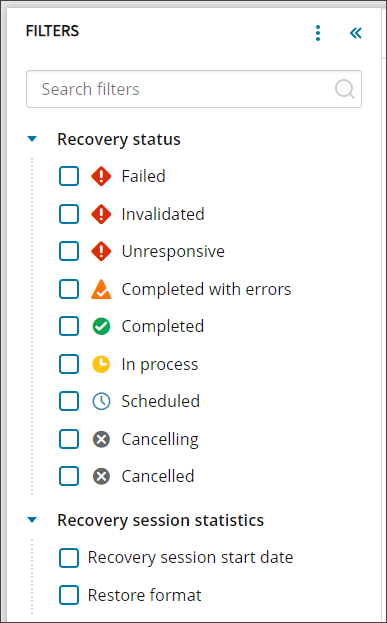Screen dimensions: 387x623
Task: Check the Recovery session start date box
Action: tap(69, 558)
